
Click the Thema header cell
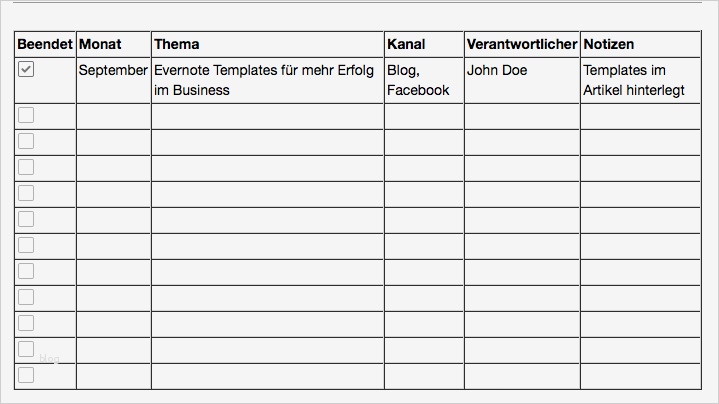click(176, 44)
